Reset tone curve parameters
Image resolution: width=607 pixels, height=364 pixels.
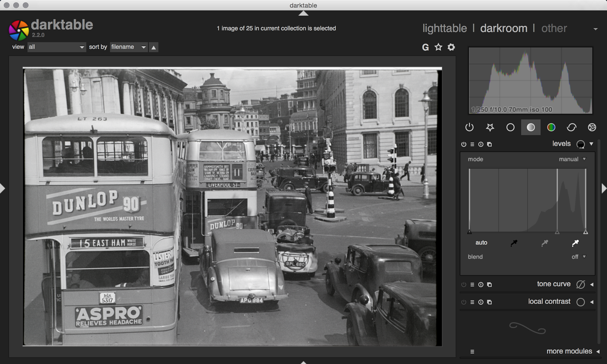pyautogui.click(x=481, y=284)
